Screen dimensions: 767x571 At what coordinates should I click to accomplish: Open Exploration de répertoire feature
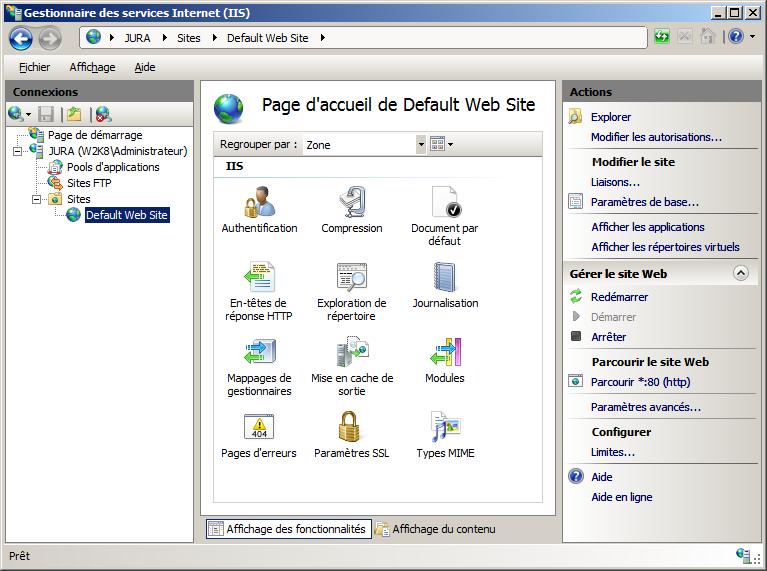tap(351, 277)
